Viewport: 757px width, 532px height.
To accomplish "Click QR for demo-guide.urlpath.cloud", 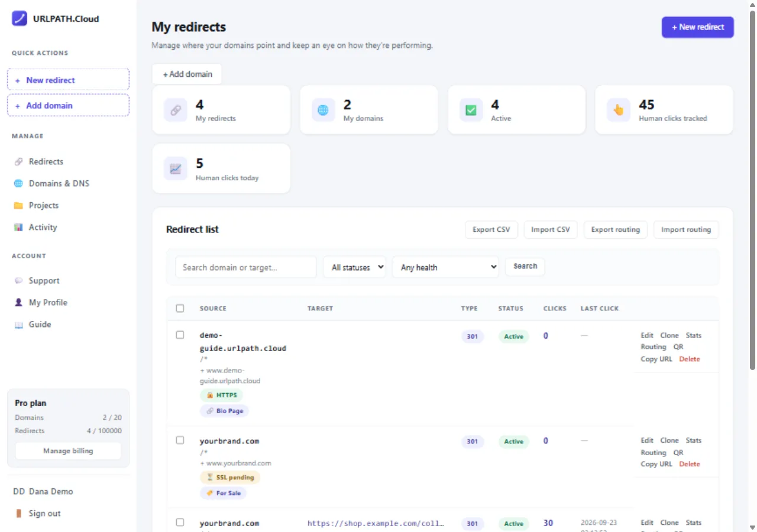I will point(678,347).
